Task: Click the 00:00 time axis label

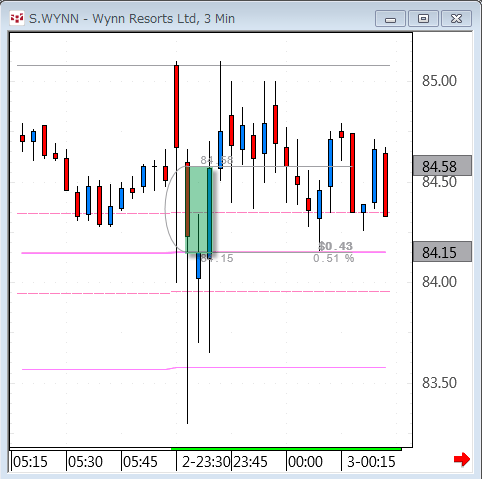Action: coord(305,462)
